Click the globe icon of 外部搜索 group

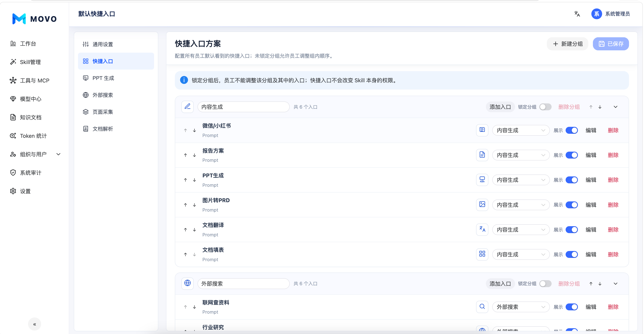[188, 283]
